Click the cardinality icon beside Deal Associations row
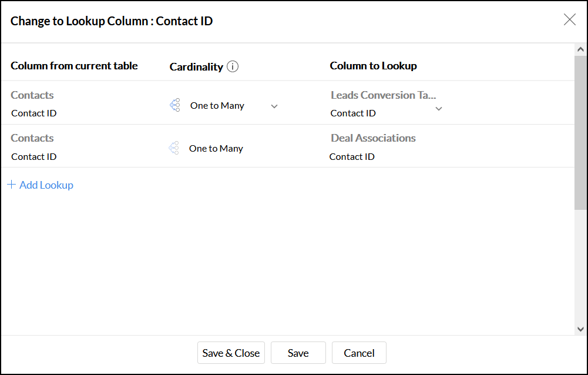The width and height of the screenshot is (588, 375). (x=174, y=148)
